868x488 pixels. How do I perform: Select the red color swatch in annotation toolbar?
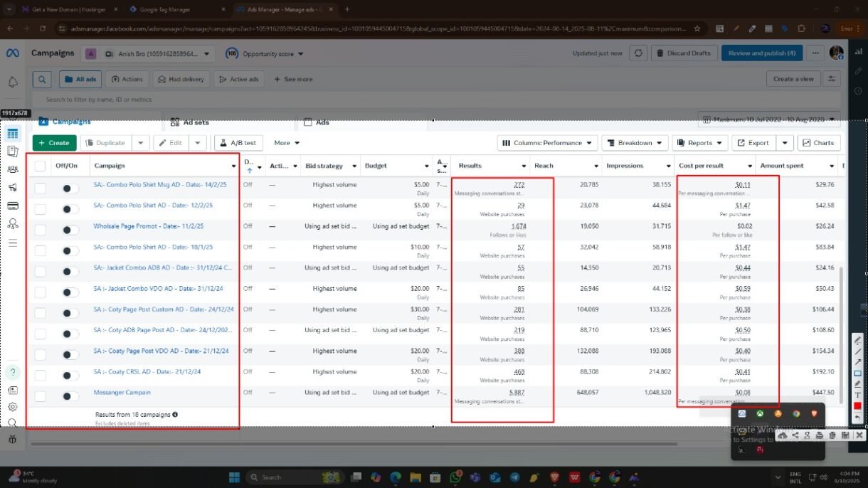(x=858, y=405)
